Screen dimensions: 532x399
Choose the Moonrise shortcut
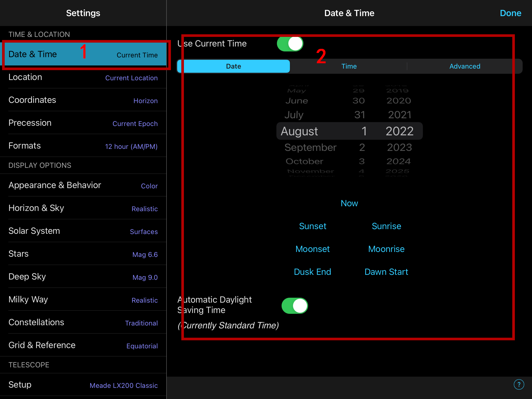coord(386,249)
